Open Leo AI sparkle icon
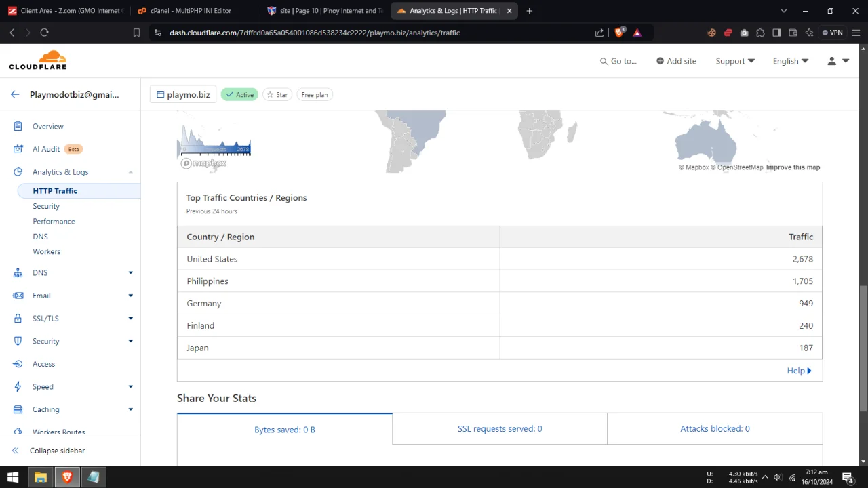Screen dimensions: 868x488 (809, 33)
